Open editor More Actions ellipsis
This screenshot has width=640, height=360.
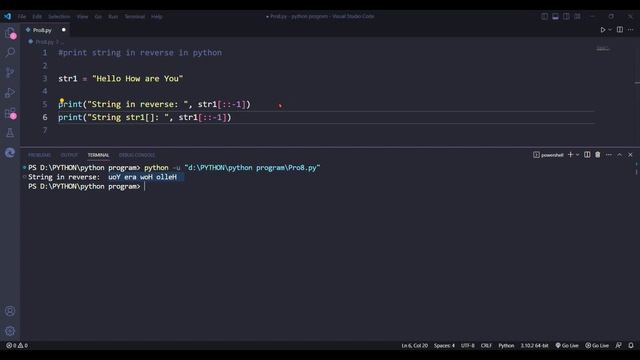(x=631, y=30)
